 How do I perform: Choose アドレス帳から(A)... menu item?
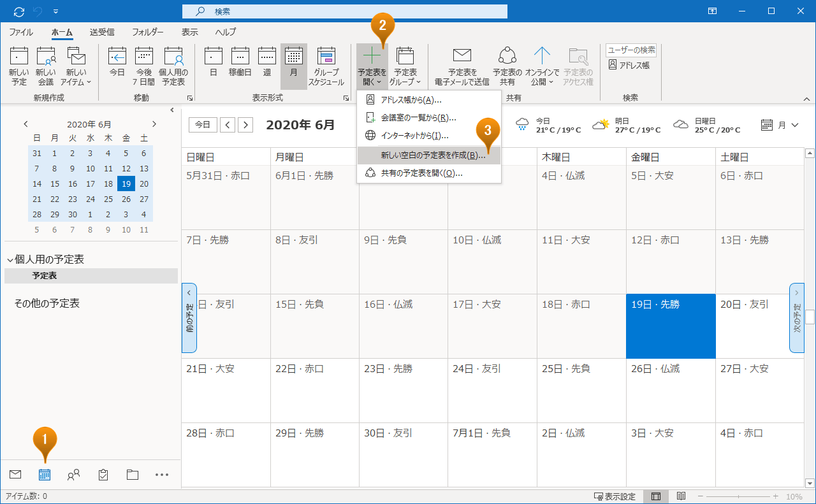pyautogui.click(x=429, y=100)
